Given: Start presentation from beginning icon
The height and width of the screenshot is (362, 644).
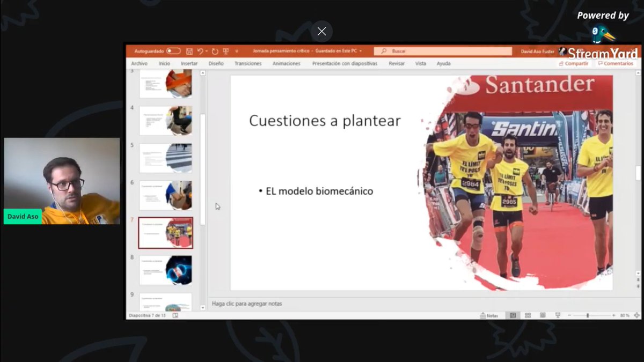Looking at the screenshot, I should point(226,51).
